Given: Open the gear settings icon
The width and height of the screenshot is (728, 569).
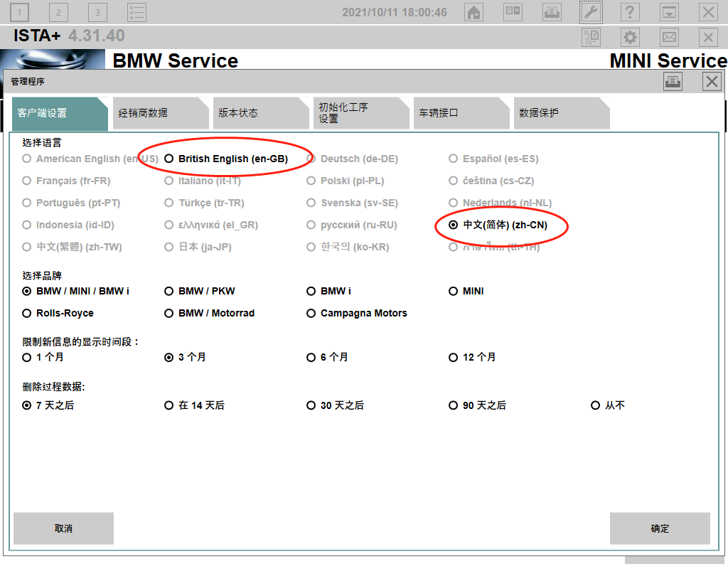Looking at the screenshot, I should 630,37.
